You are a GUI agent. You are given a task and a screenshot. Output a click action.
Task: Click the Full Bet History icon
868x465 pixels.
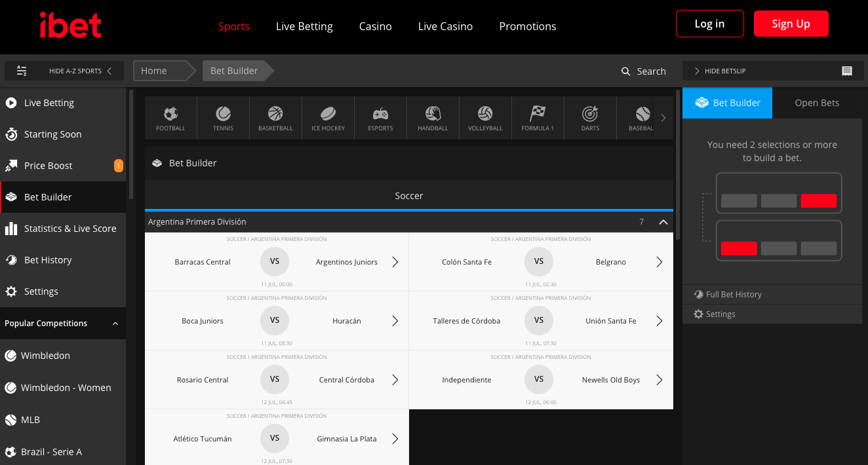pos(699,295)
